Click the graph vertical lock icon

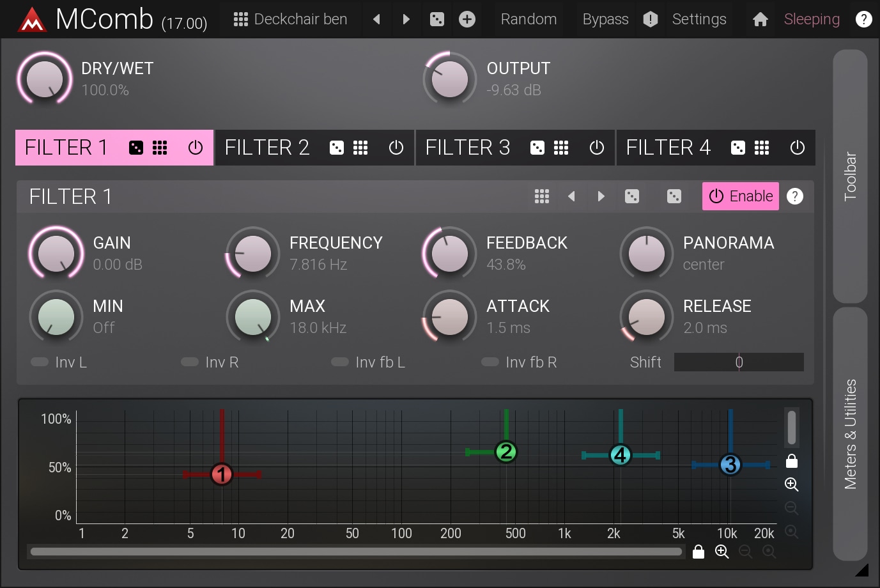[x=792, y=461]
